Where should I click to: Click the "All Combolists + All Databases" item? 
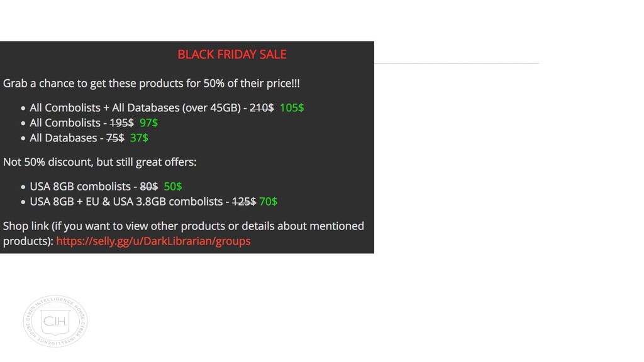point(135,107)
